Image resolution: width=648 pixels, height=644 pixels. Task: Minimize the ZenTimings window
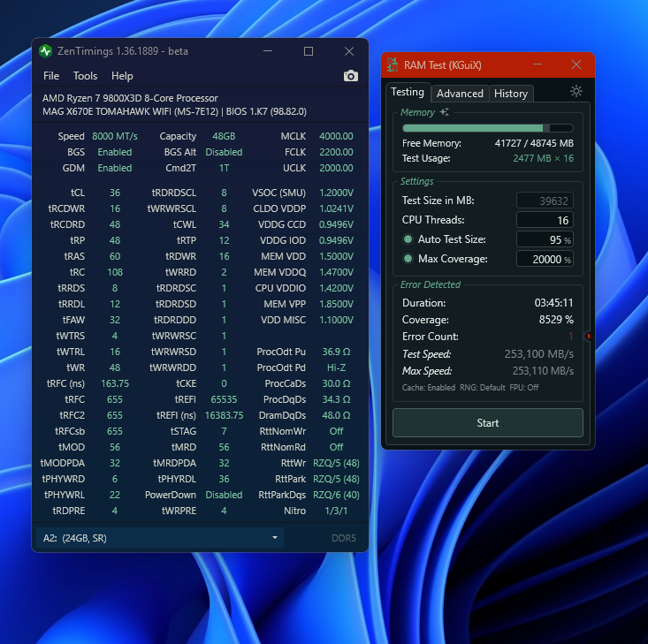(268, 51)
